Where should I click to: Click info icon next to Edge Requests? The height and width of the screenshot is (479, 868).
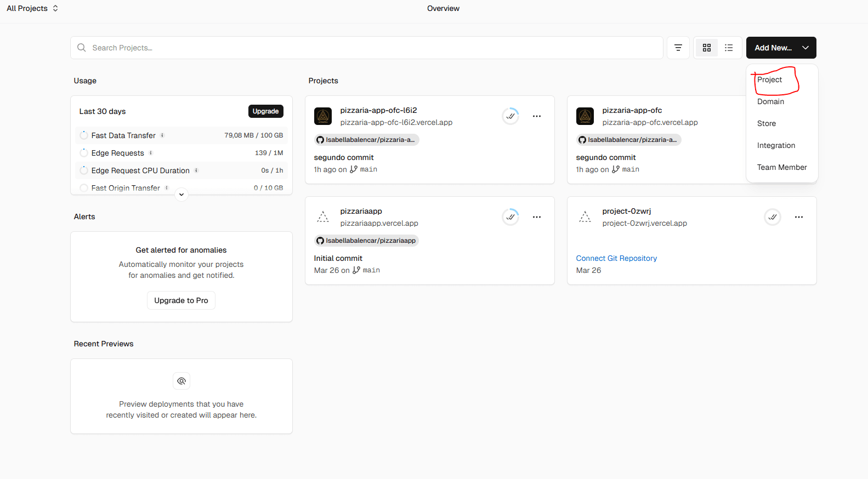pyautogui.click(x=151, y=153)
